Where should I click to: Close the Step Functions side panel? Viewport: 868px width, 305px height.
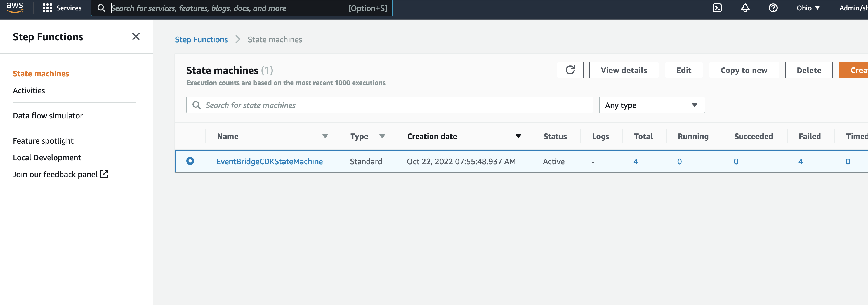(x=136, y=36)
